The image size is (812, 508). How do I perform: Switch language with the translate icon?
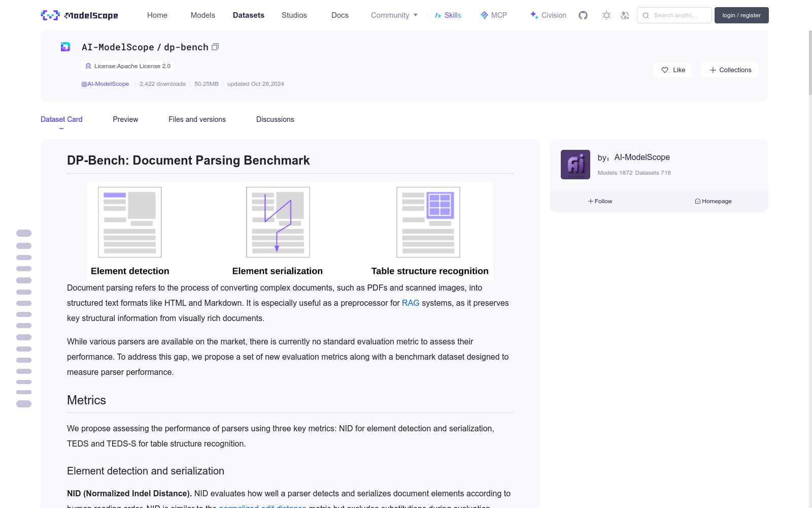point(625,15)
